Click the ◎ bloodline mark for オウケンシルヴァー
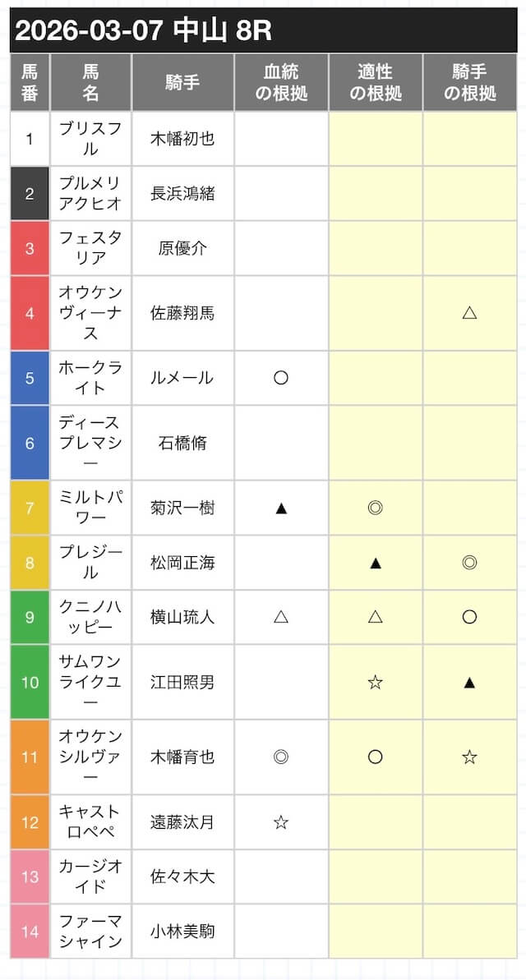Image resolution: width=526 pixels, height=980 pixels. coord(281,757)
